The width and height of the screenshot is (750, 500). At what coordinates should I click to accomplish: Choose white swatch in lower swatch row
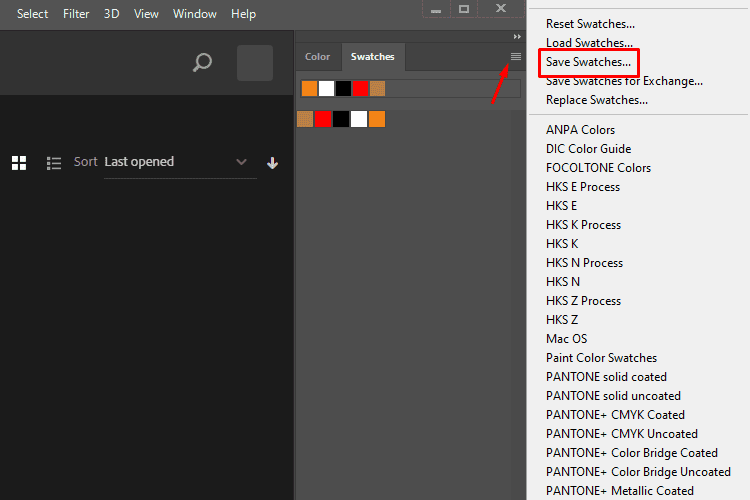tap(359, 119)
